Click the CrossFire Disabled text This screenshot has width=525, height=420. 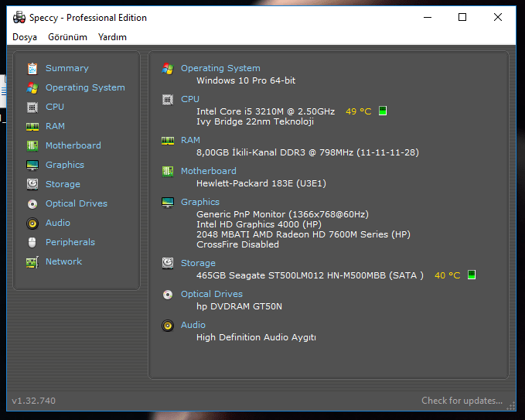click(x=237, y=244)
